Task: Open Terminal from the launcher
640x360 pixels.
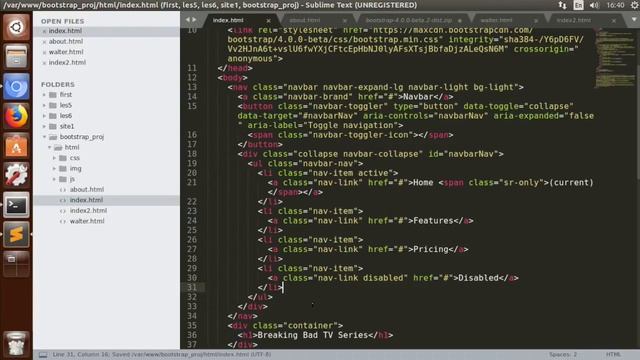Action: coord(16,205)
